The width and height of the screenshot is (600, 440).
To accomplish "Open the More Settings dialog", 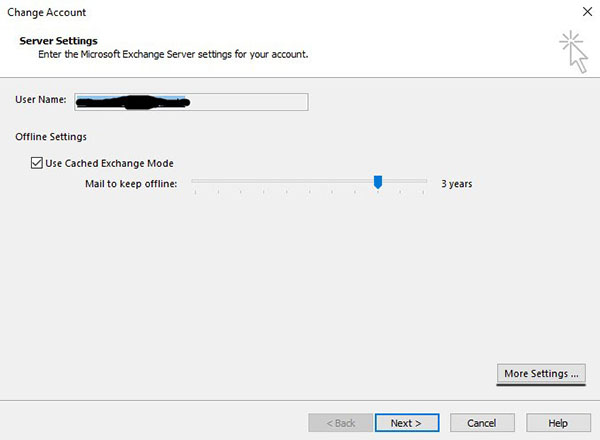I will click(x=541, y=374).
